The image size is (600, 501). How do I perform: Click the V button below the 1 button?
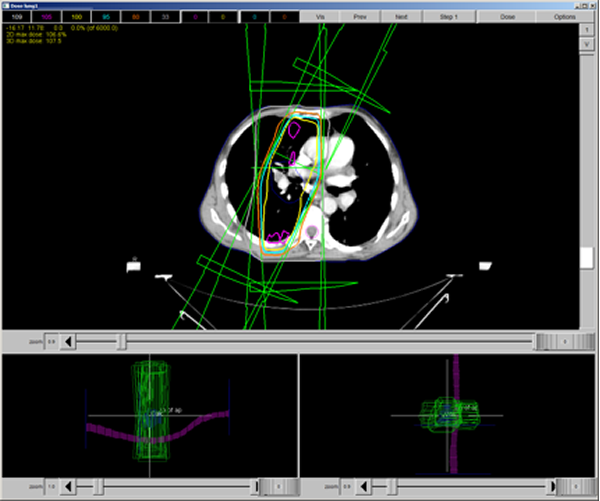point(587,44)
